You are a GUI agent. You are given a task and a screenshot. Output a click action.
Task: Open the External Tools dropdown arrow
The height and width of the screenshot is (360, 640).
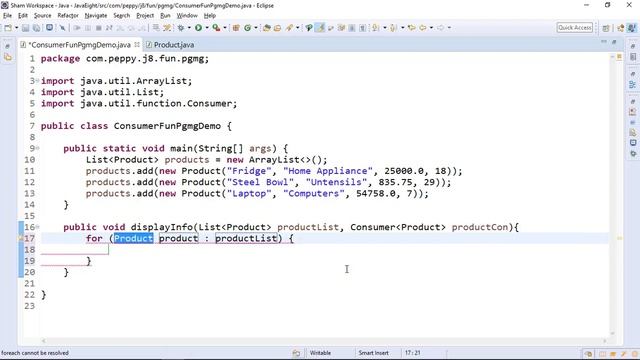(x=225, y=28)
